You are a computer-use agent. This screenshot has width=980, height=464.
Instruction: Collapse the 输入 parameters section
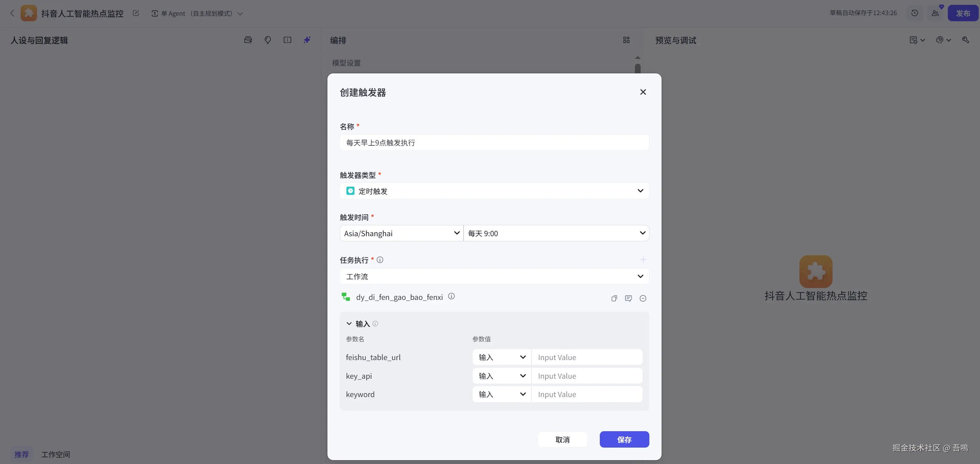click(349, 324)
